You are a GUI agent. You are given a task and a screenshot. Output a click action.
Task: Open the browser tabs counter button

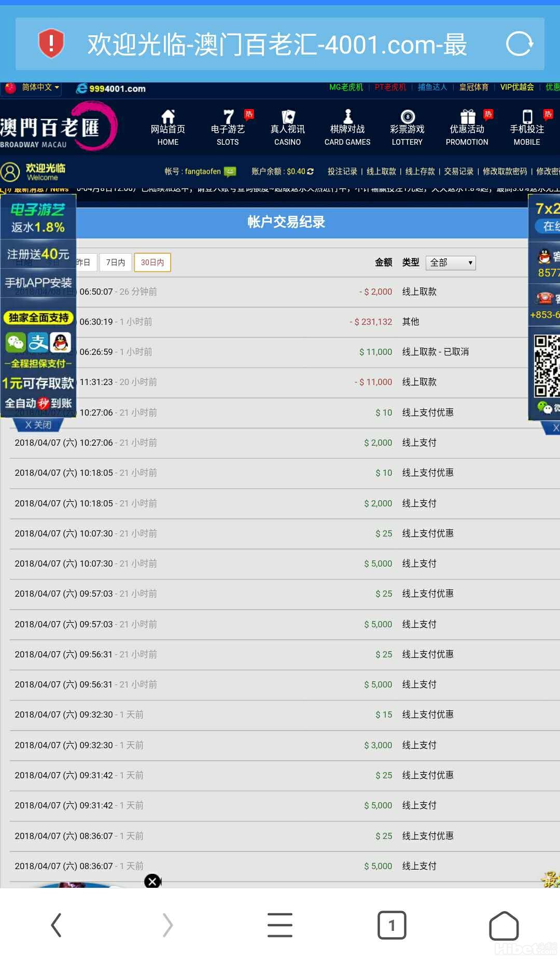[x=391, y=925]
